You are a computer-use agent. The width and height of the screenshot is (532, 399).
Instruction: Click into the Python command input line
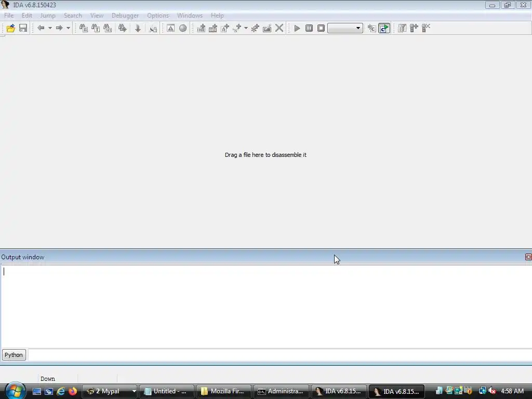280,355
